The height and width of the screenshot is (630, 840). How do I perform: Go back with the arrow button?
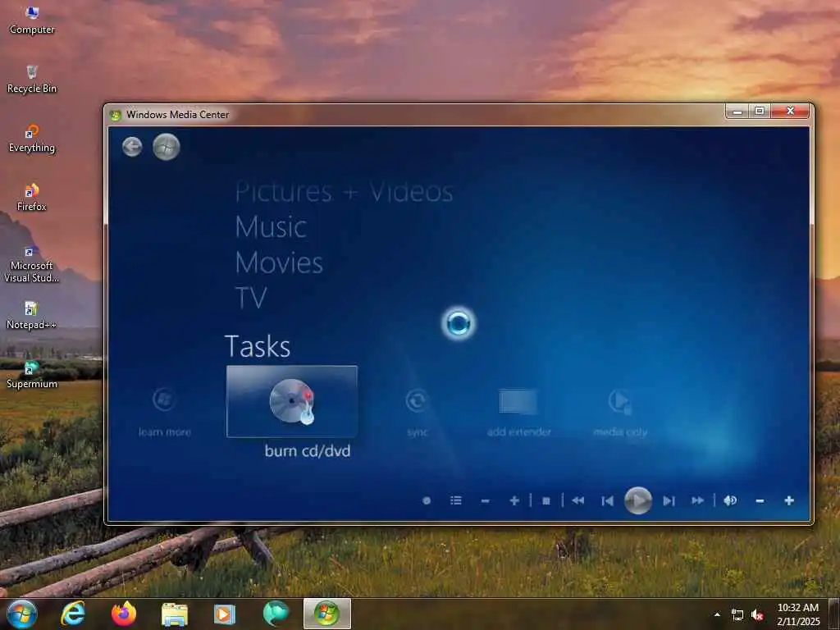point(132,146)
